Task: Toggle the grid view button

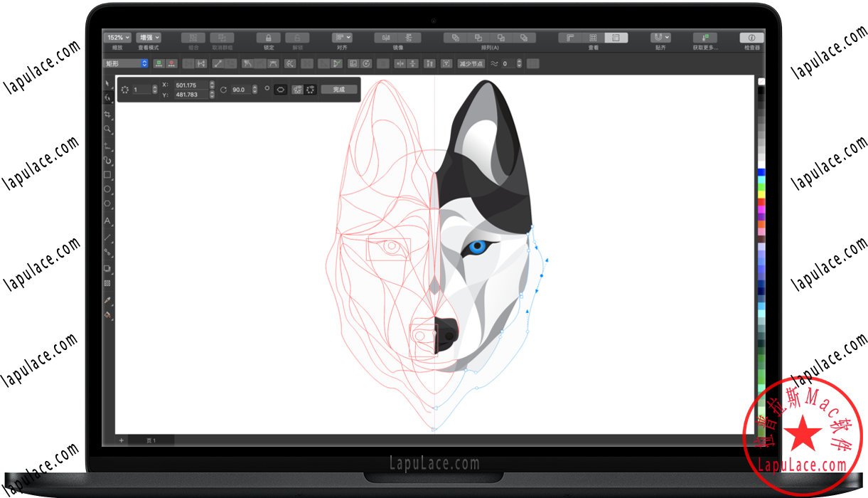Action: pyautogui.click(x=593, y=38)
